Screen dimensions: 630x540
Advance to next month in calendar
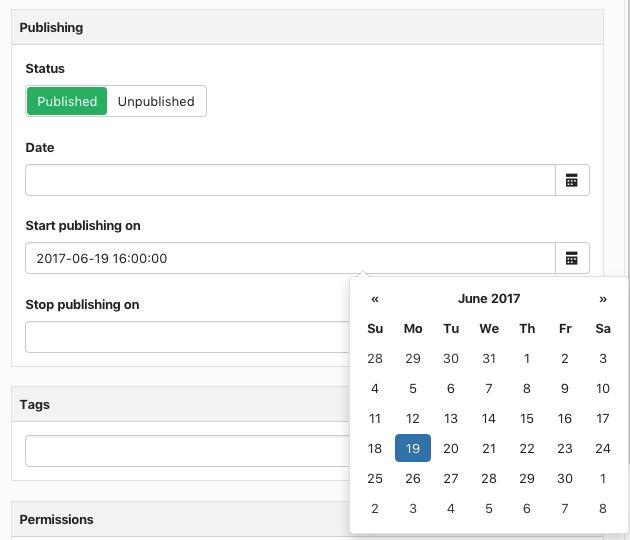pyautogui.click(x=603, y=299)
